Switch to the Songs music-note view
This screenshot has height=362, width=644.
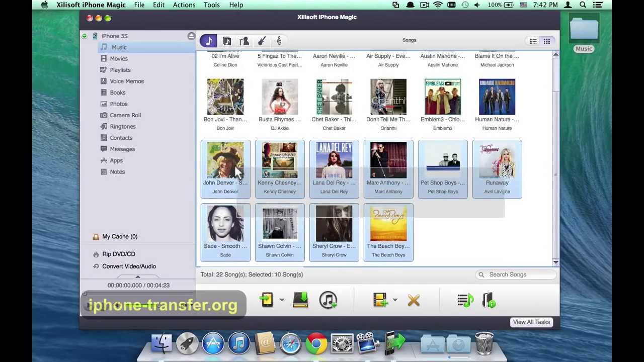(208, 41)
